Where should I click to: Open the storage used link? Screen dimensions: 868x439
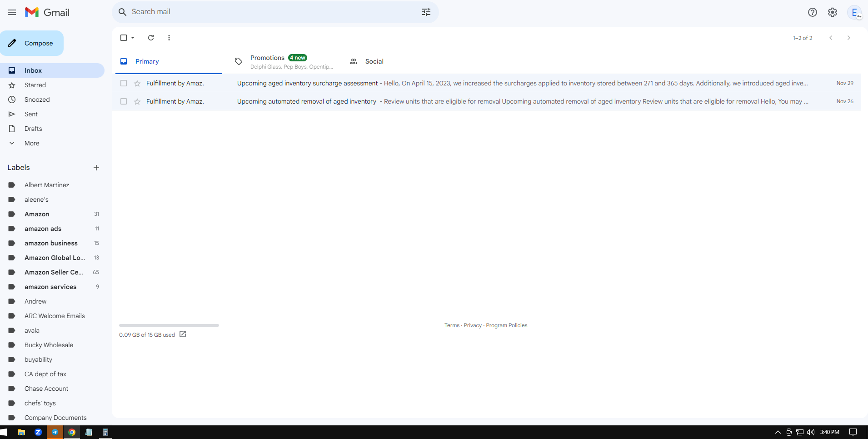point(147,335)
